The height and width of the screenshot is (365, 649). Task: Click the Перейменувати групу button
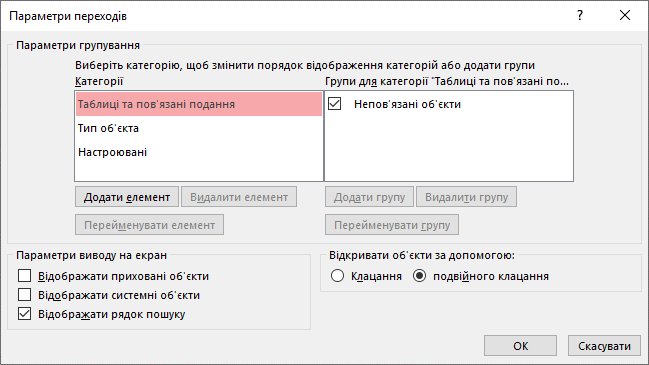click(x=392, y=225)
